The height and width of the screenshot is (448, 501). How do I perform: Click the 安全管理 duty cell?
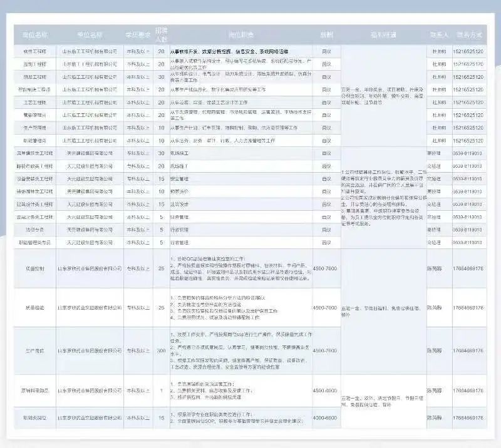pos(241,179)
